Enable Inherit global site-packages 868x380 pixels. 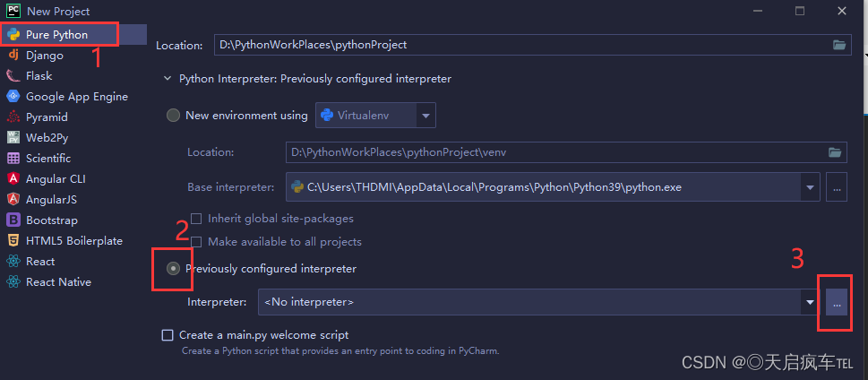point(196,219)
